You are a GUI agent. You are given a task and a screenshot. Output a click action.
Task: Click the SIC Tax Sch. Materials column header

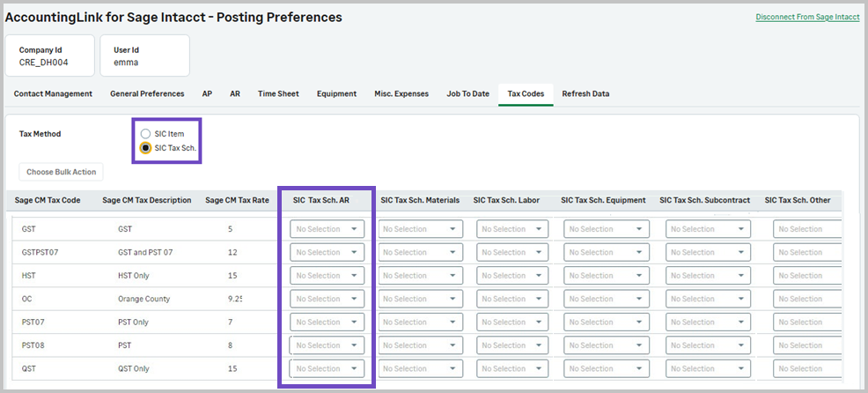tap(420, 200)
